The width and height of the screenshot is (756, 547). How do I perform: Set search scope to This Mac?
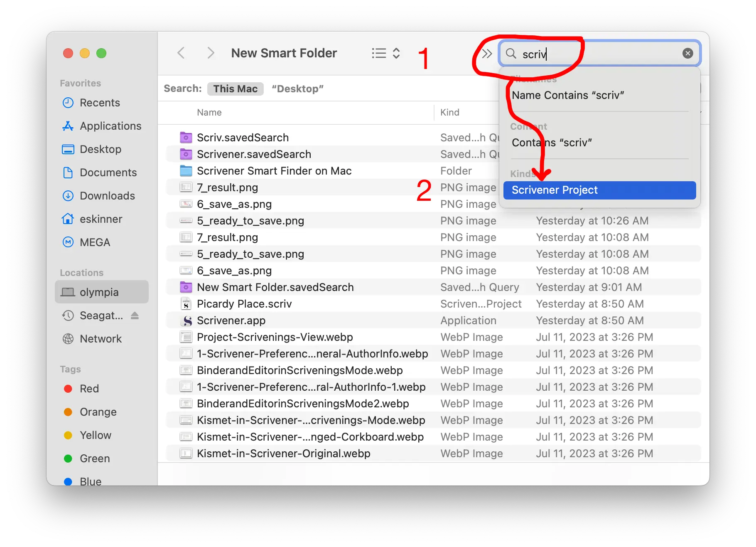point(235,89)
